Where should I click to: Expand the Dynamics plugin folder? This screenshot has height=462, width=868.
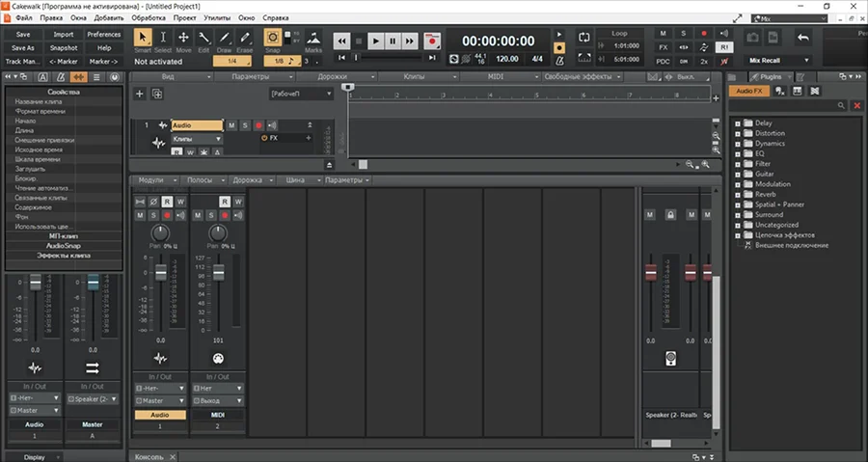(x=738, y=144)
